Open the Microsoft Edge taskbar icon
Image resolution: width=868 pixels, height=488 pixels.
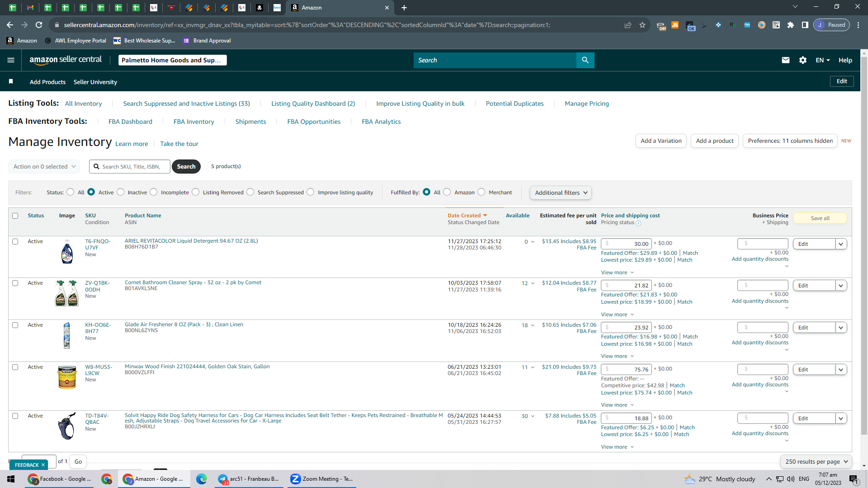[202, 479]
